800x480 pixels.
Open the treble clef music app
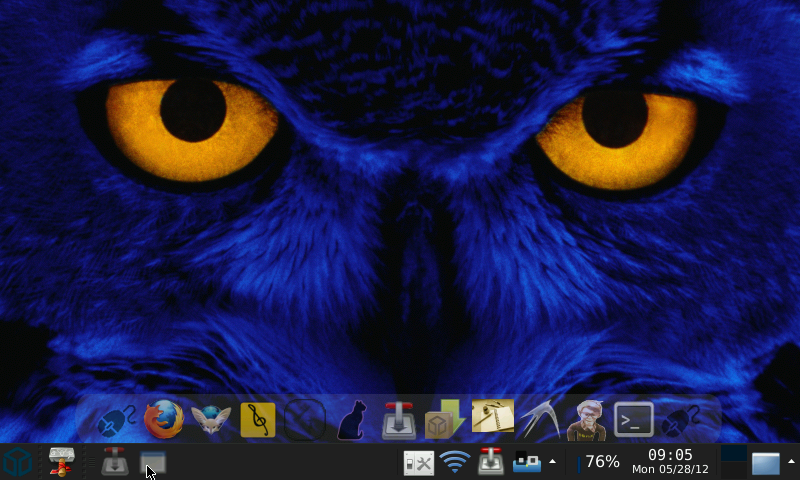pos(258,420)
